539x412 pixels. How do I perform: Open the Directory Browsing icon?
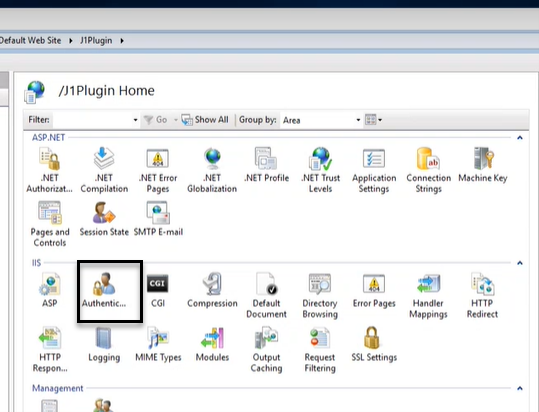pyautogui.click(x=320, y=296)
